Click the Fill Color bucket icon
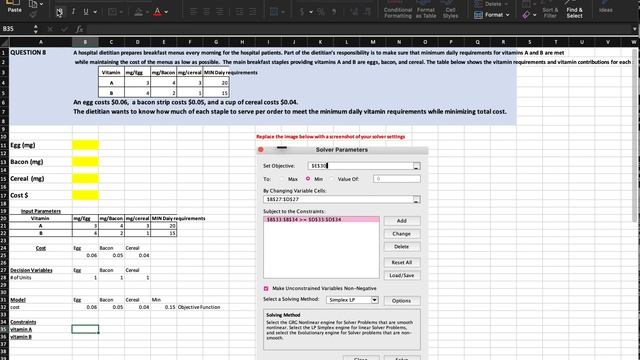Viewport: 640px width, 360px height. tap(138, 12)
